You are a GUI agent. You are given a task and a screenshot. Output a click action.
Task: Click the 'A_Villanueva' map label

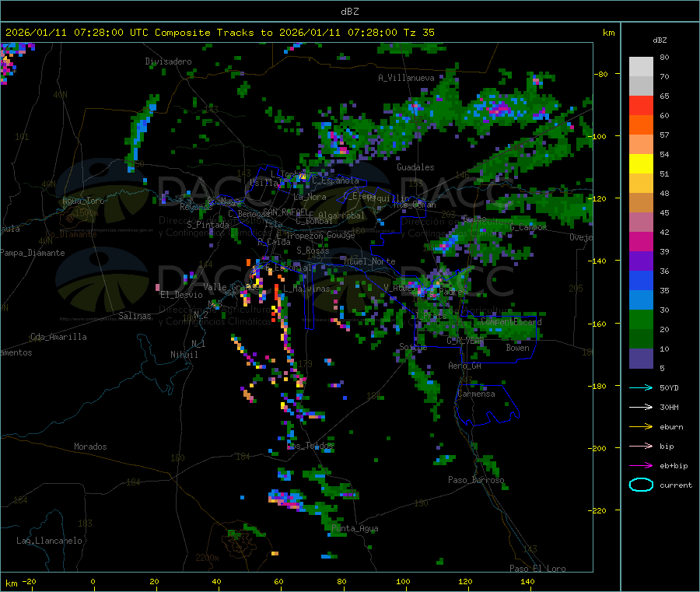click(x=406, y=78)
